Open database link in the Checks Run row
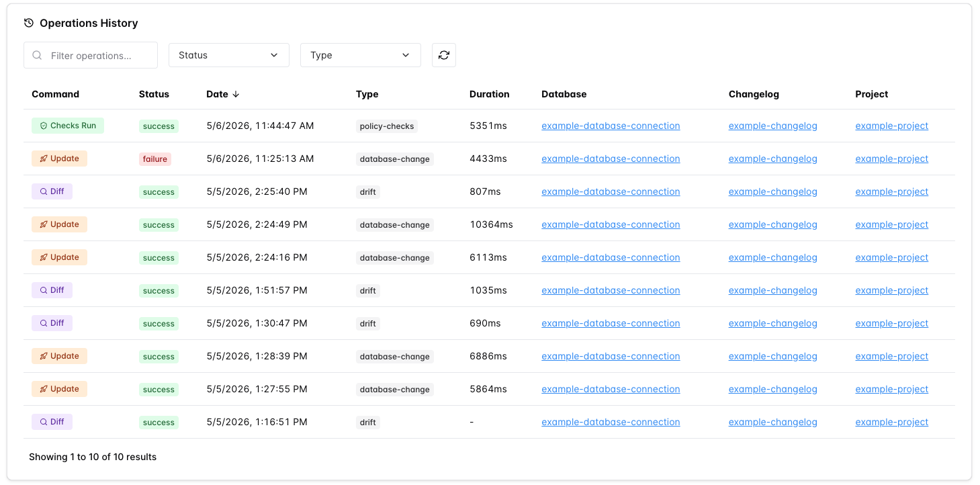The image size is (980, 485). [x=611, y=126]
